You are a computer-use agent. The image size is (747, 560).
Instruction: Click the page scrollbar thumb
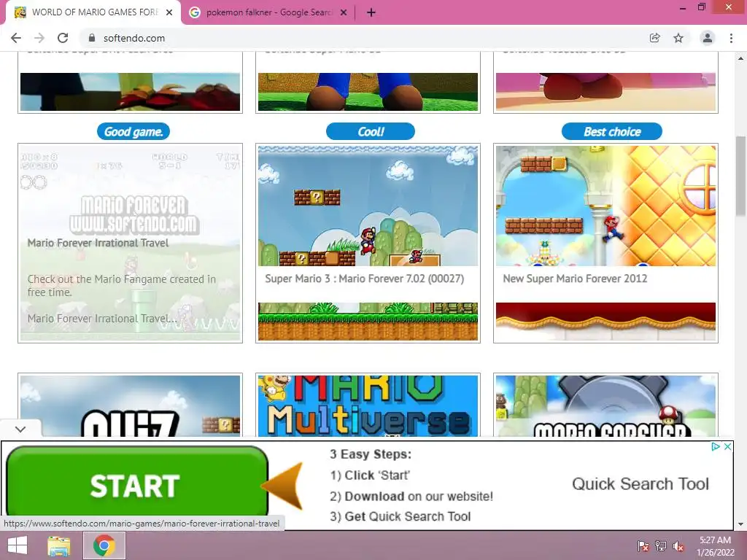tap(741, 175)
